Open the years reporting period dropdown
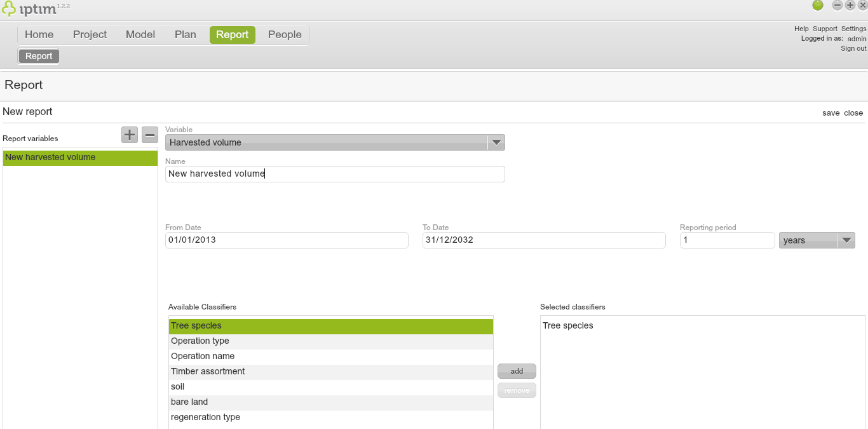868x429 pixels. click(846, 240)
